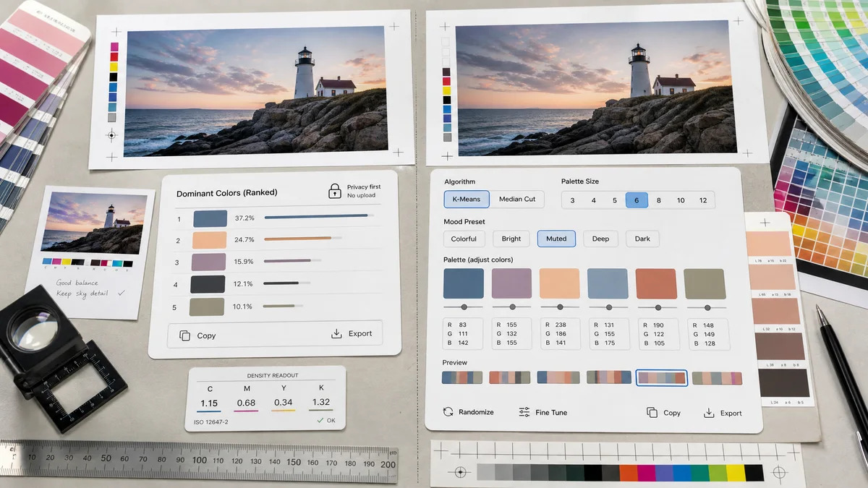Click the 15.9% percentage value
868x488 pixels.
[244, 262]
